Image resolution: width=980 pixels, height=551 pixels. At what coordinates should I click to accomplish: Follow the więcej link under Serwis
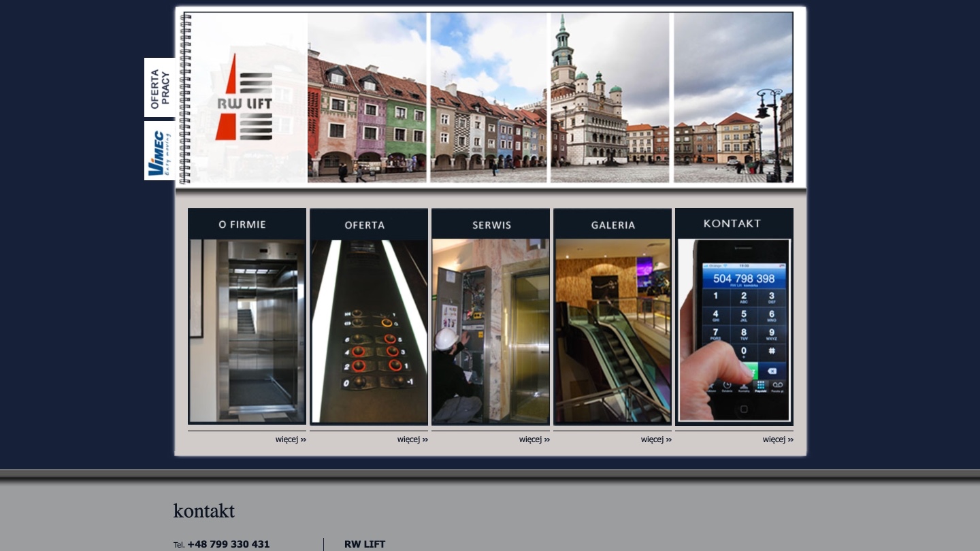534,439
